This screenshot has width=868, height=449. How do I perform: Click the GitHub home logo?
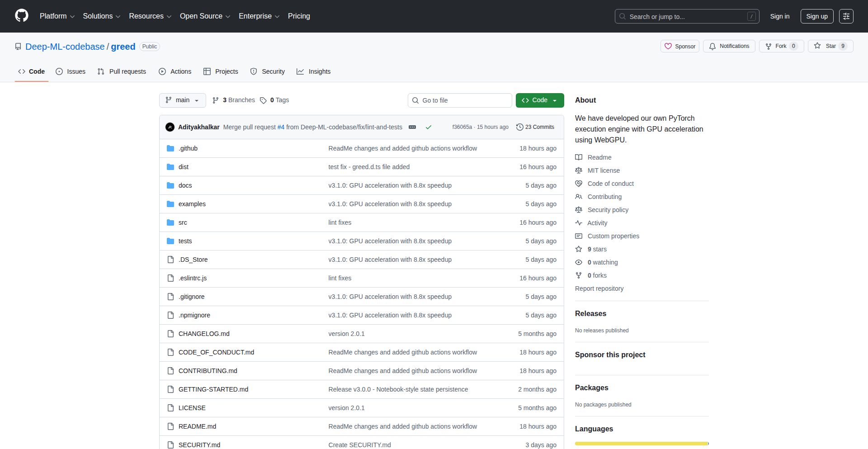(21, 16)
